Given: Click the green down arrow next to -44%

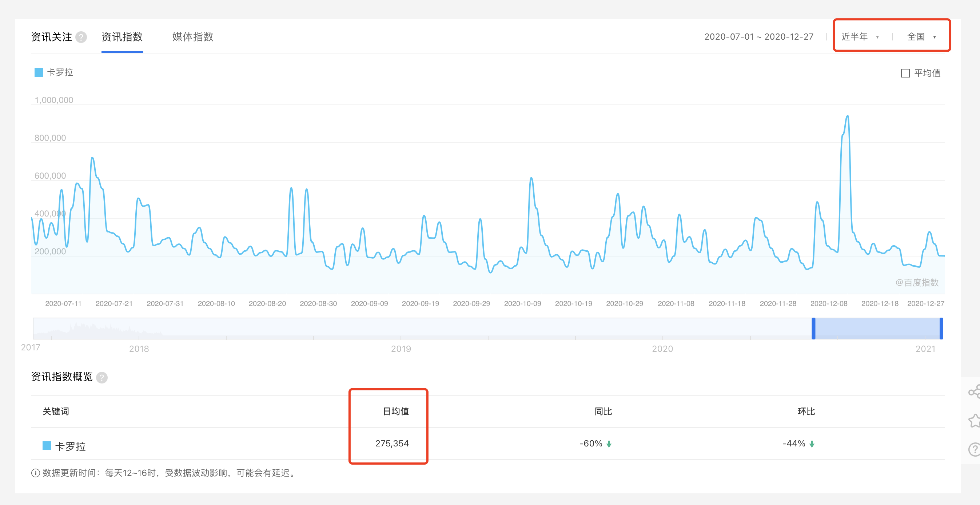Looking at the screenshot, I should tap(812, 444).
